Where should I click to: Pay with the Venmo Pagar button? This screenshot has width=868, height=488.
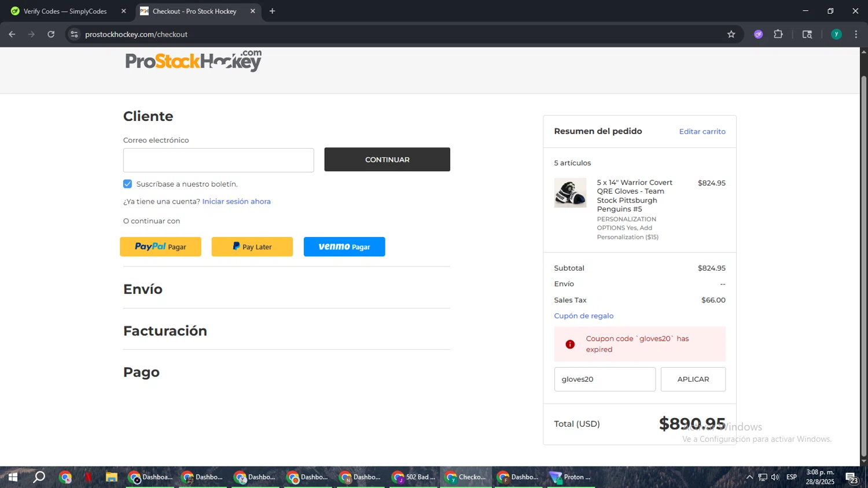click(344, 246)
